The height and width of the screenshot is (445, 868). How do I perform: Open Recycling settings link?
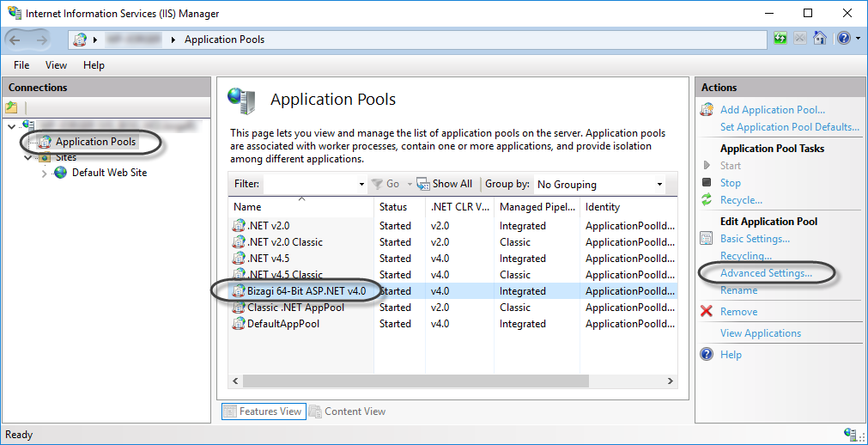[746, 256]
